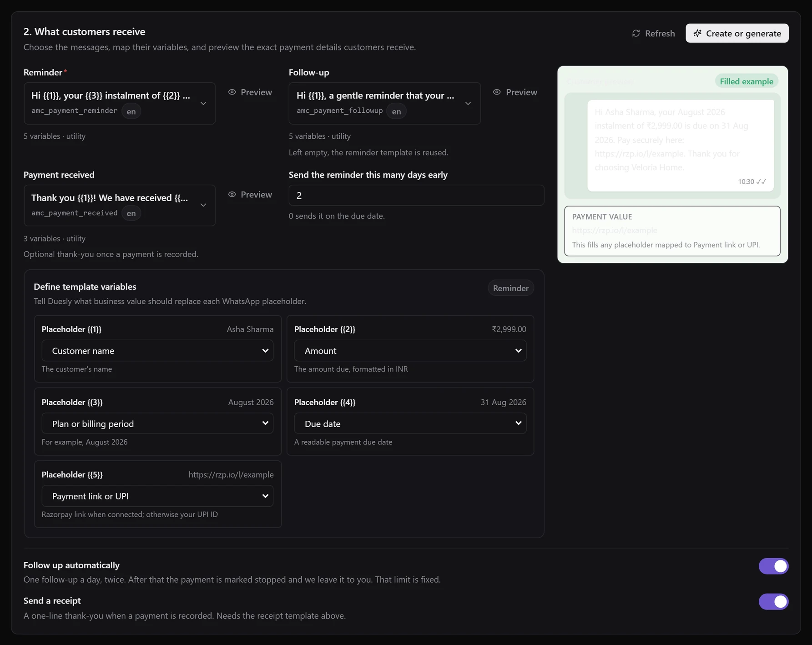This screenshot has width=812, height=645.
Task: Click the Filled example badge
Action: (x=746, y=81)
